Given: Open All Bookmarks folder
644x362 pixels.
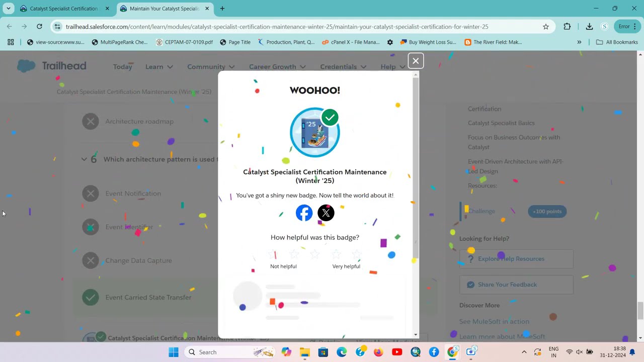Looking at the screenshot, I should [617, 42].
